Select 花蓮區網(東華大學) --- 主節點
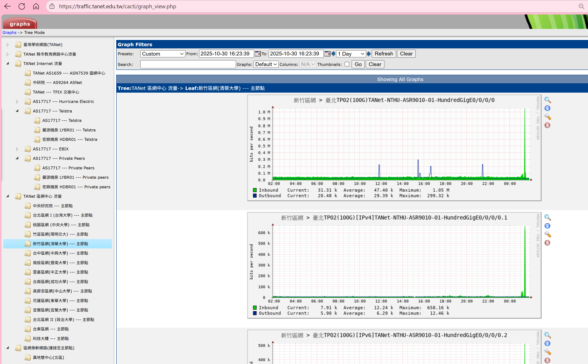The image size is (588, 364). 61,301
